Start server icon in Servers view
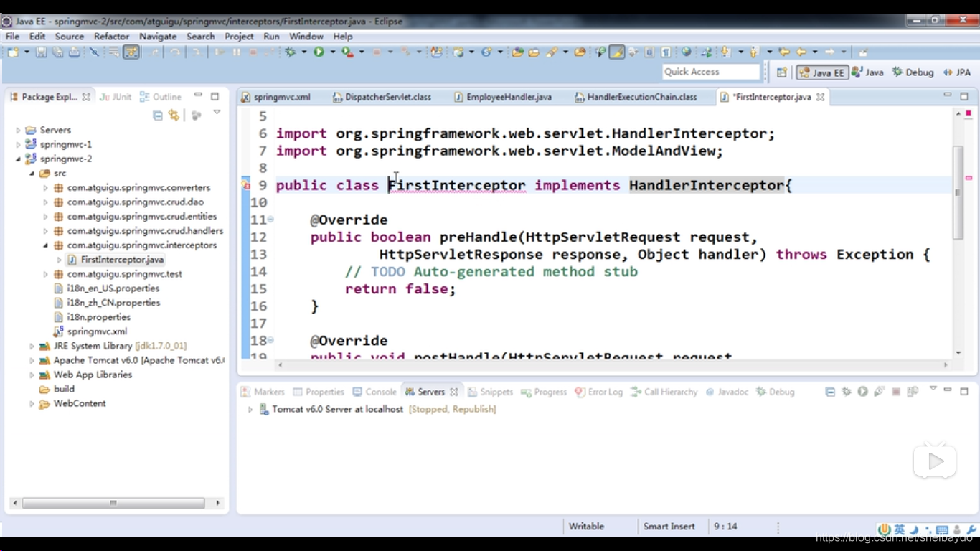This screenshot has height=551, width=980. click(862, 392)
